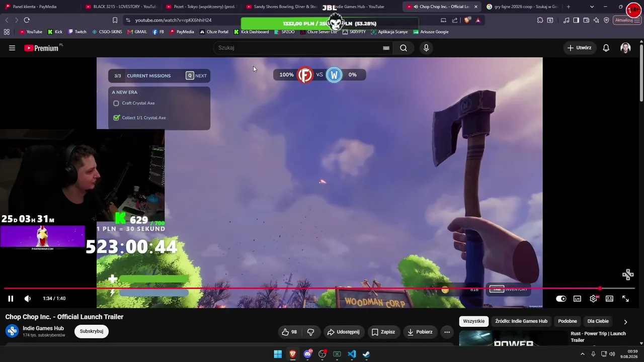This screenshot has height=362, width=644.
Task: Open the taskbar volume control
Action: pyautogui.click(x=612, y=354)
